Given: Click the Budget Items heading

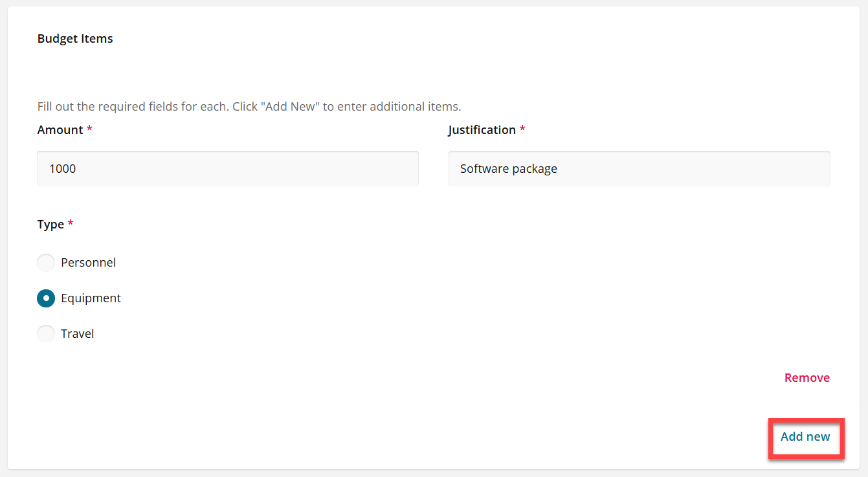Looking at the screenshot, I should pyautogui.click(x=75, y=38).
